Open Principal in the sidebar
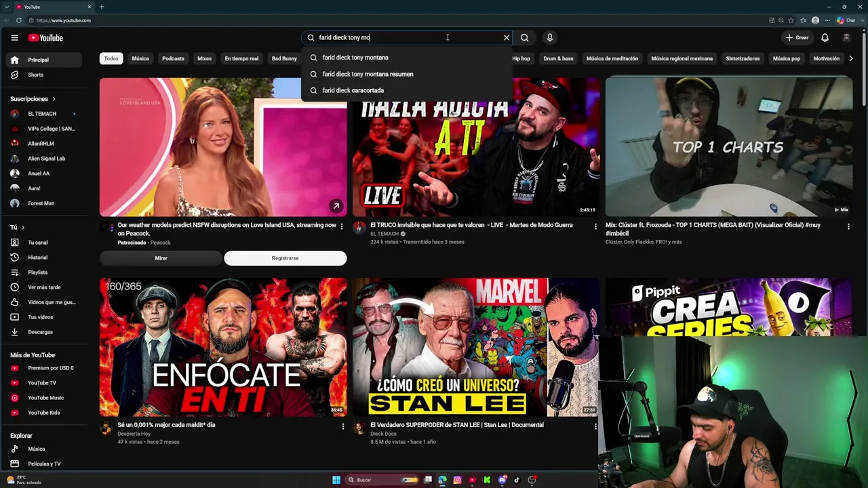 pos(45,60)
